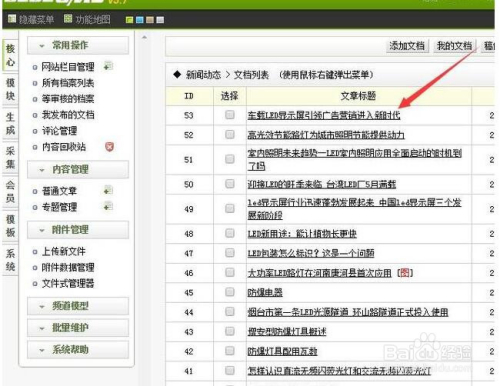
Task: Open article LED包装怎么标识？这是一个问题
Action: point(311,254)
